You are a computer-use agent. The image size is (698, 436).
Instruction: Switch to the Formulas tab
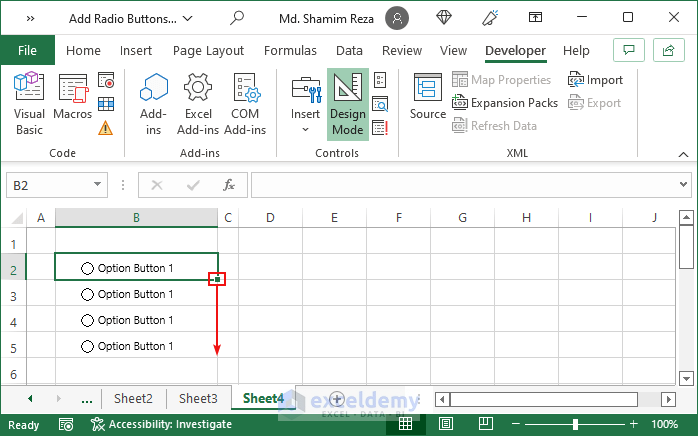click(290, 50)
